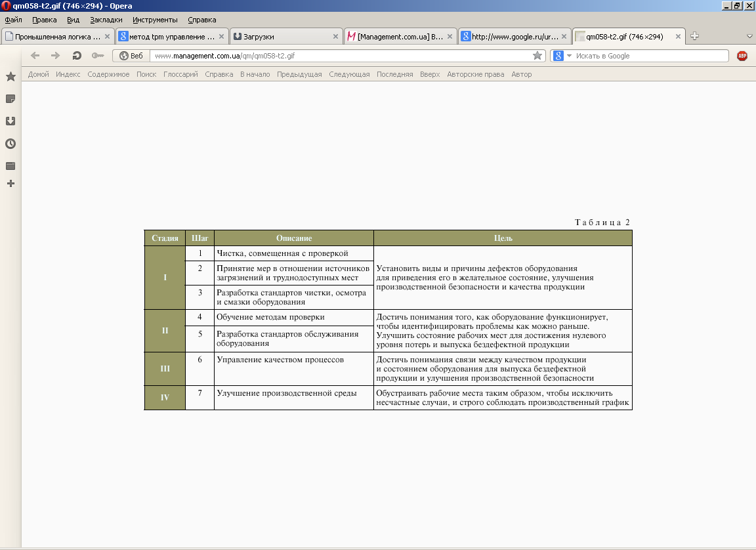This screenshot has height=550, width=756.
Task: Close the Management.com.ua tab
Action: 450,37
